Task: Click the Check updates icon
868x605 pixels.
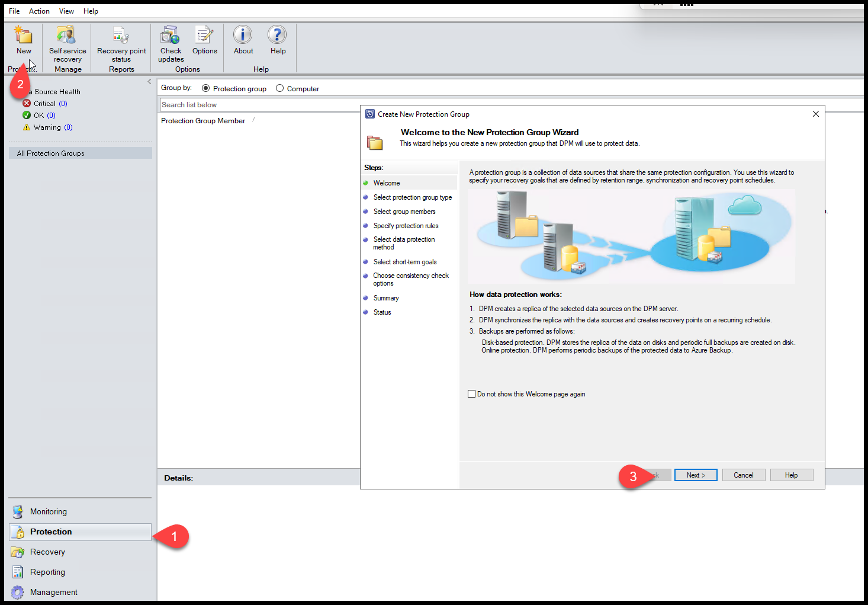Action: tap(171, 35)
